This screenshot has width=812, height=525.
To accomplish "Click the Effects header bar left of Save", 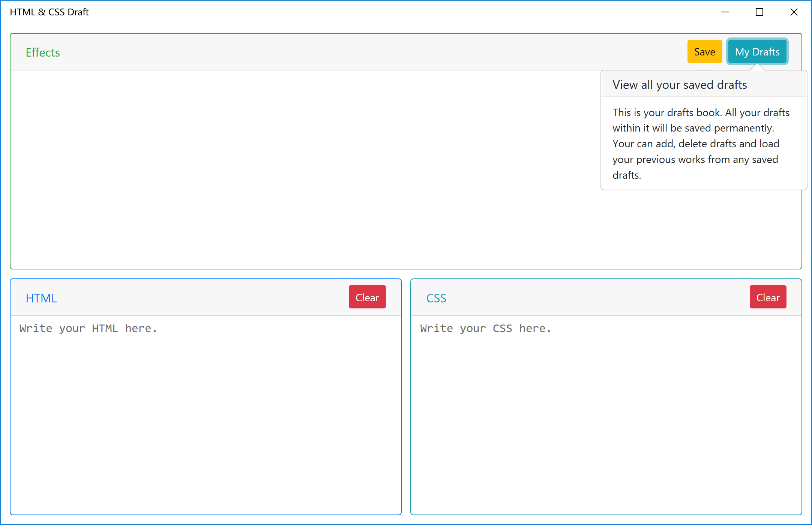I will (375, 52).
